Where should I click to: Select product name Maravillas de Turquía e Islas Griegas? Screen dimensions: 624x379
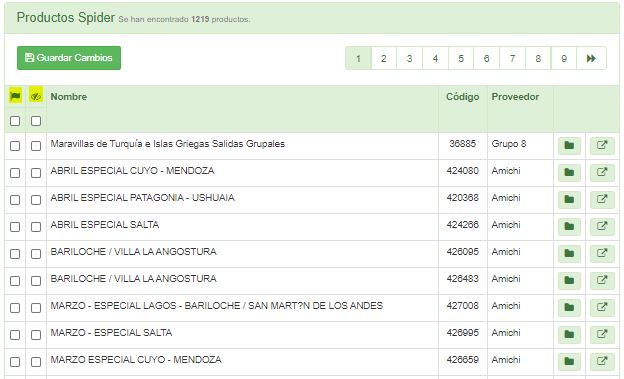coord(168,144)
